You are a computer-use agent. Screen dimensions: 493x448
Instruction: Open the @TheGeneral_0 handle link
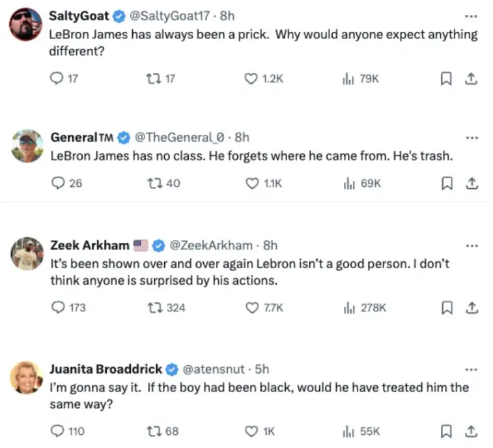(x=180, y=137)
